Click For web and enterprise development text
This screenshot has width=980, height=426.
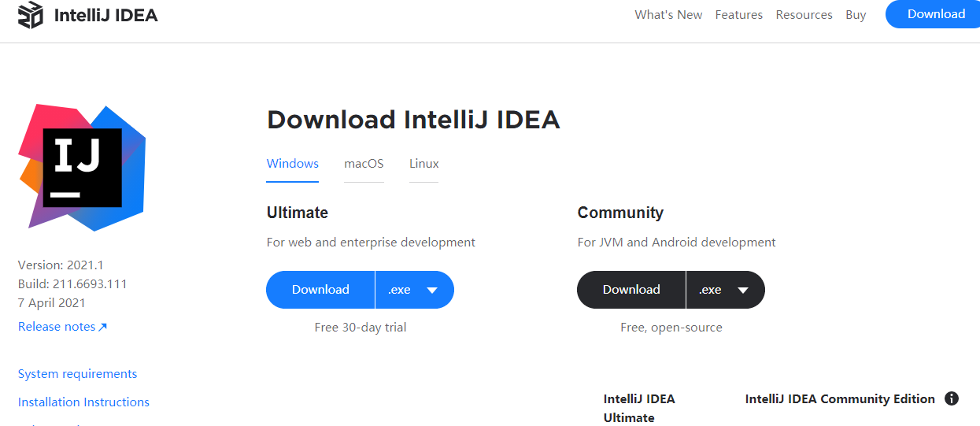pyautogui.click(x=371, y=243)
